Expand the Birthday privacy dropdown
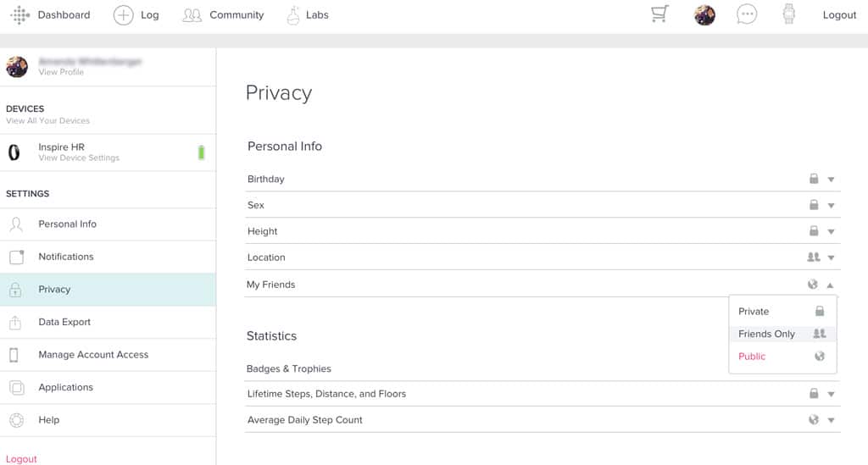Screen dimensions: 868x465 click(831, 180)
